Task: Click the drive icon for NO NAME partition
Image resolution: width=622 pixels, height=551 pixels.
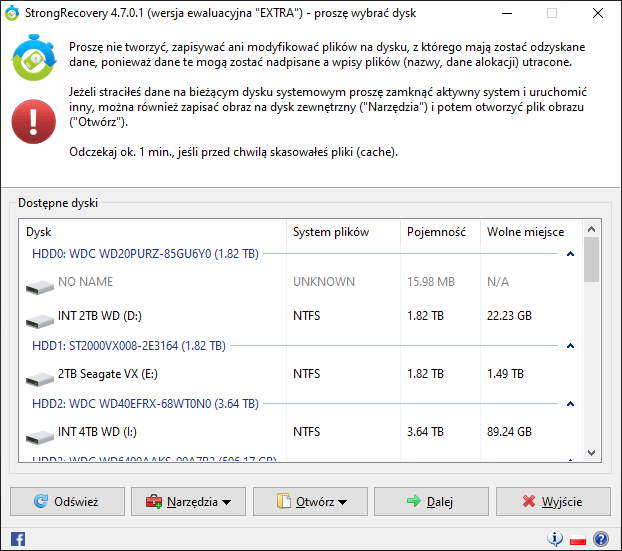Action: click(40, 287)
